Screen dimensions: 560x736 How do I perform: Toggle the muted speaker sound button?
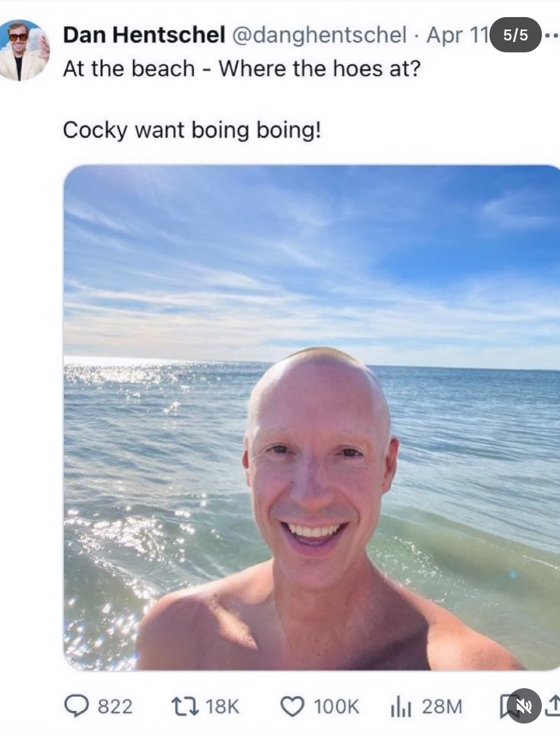(524, 705)
